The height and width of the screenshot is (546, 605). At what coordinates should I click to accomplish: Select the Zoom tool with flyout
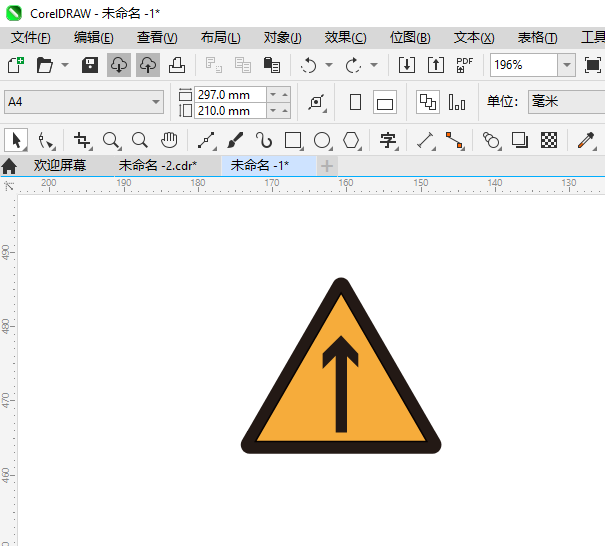point(112,140)
